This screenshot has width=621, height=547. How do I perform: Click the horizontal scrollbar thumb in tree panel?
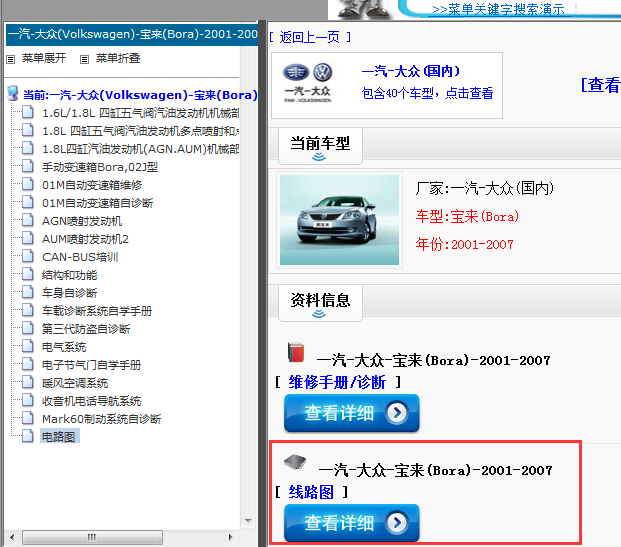point(92,537)
